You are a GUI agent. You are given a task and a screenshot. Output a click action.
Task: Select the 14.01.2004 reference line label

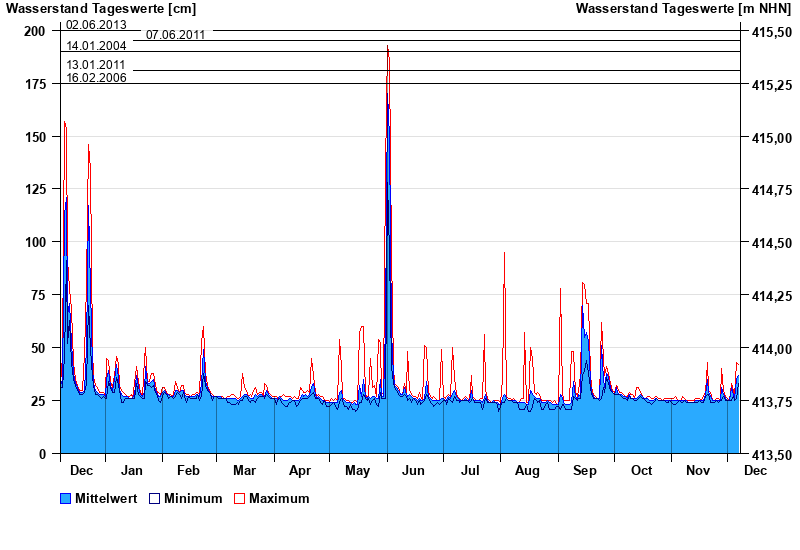pyautogui.click(x=96, y=46)
